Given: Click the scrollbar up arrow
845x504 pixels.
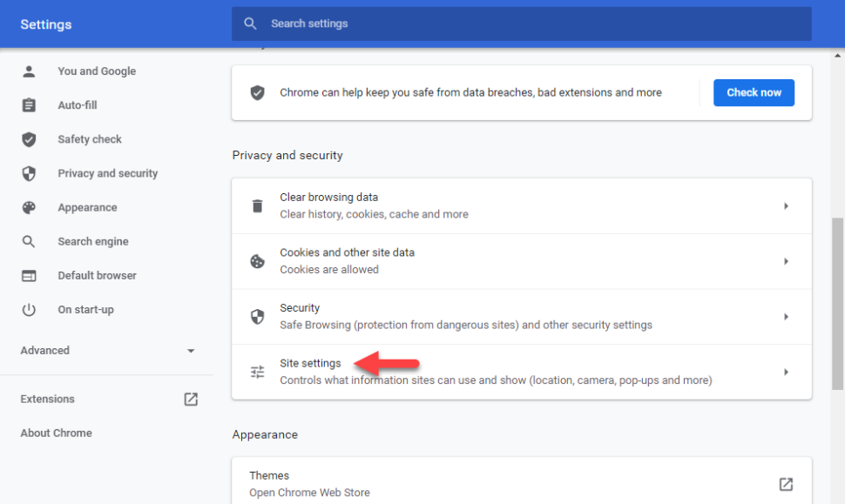Looking at the screenshot, I should point(837,56).
